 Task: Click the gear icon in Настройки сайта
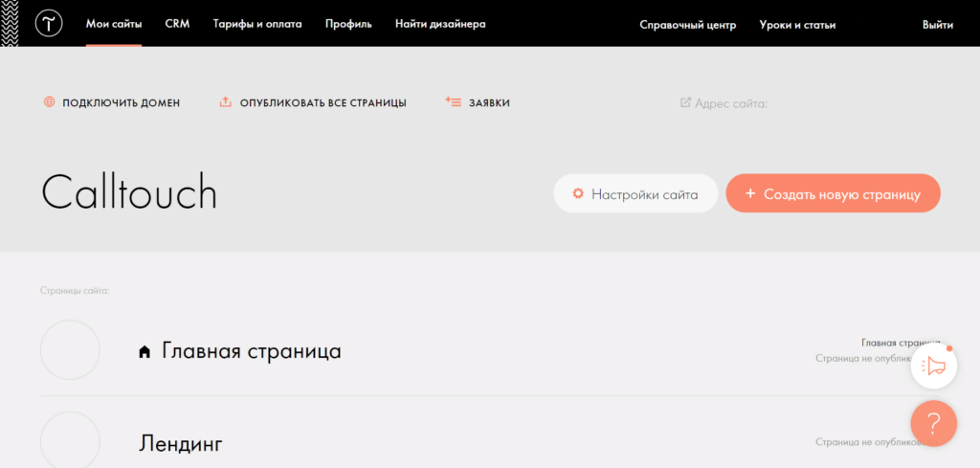pos(578,194)
